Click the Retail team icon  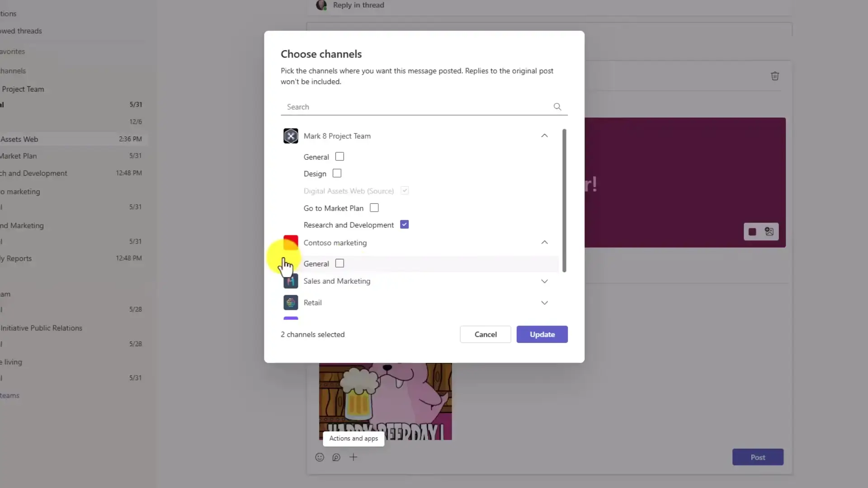[x=291, y=303]
